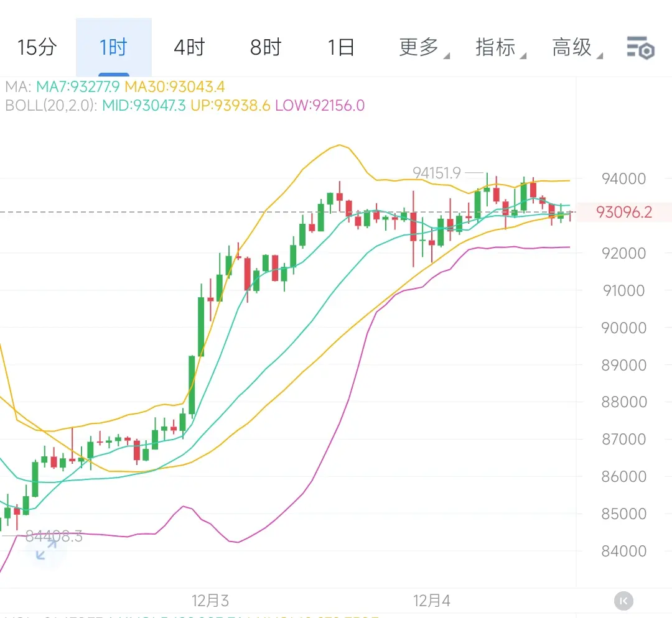672x618 pixels.
Task: Switch to the 15分 timeframe tab
Action: coord(37,47)
